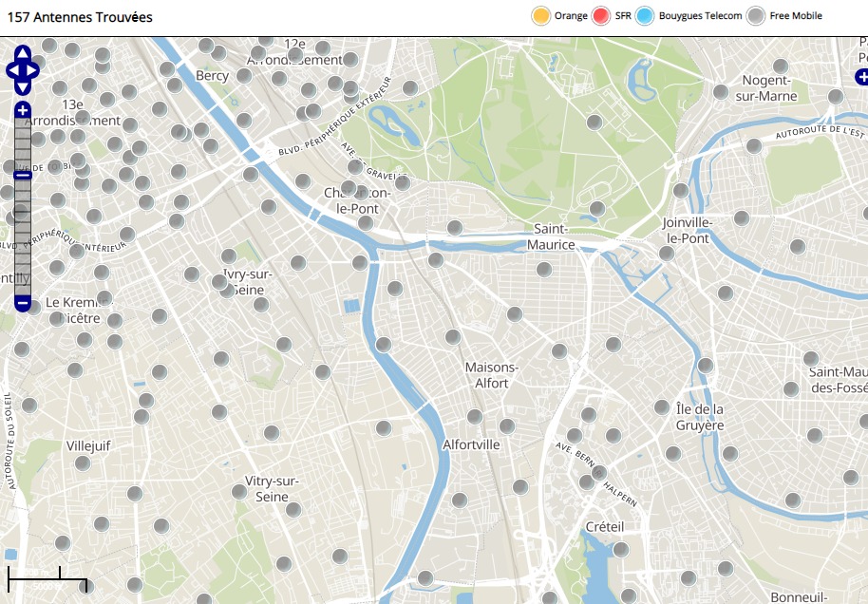Click the "157 Antennes Trouvées" heading
The height and width of the screenshot is (604, 868).
(80, 17)
